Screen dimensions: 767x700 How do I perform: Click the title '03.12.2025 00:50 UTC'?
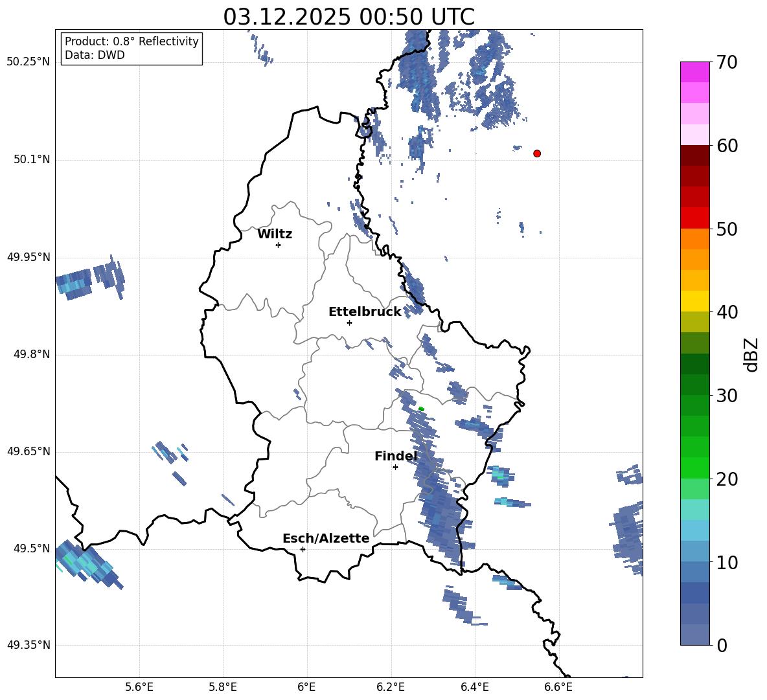coord(349,17)
